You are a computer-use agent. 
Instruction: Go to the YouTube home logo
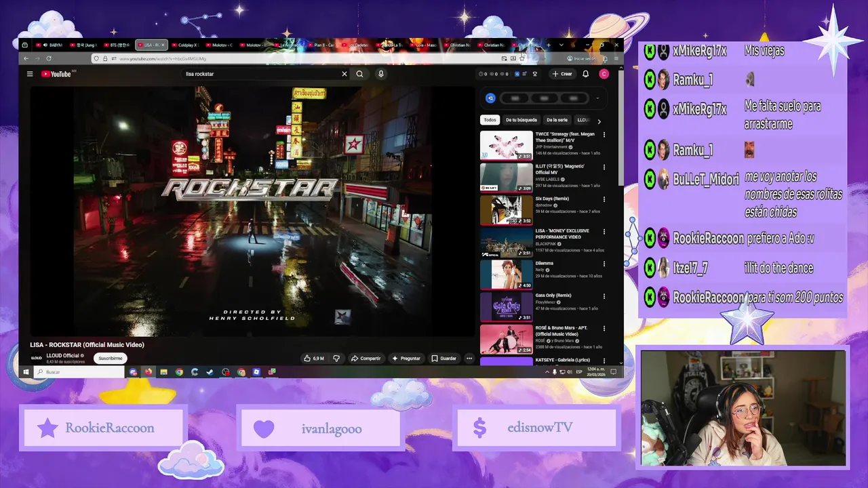[x=56, y=74]
